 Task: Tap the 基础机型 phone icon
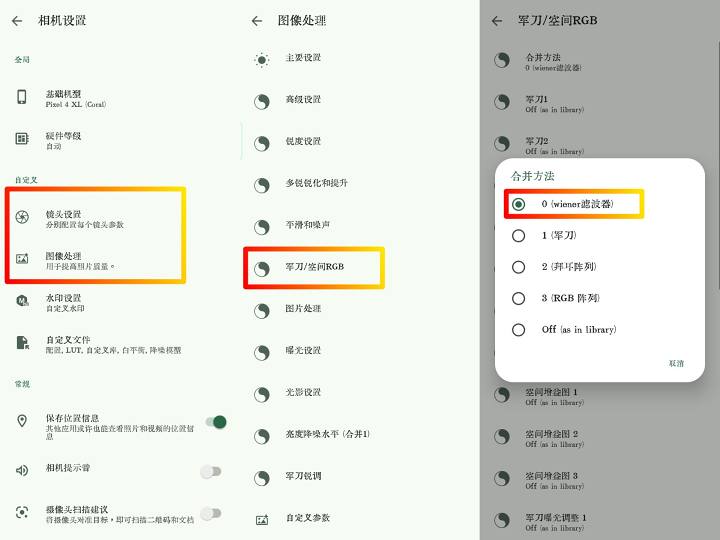coord(22,97)
